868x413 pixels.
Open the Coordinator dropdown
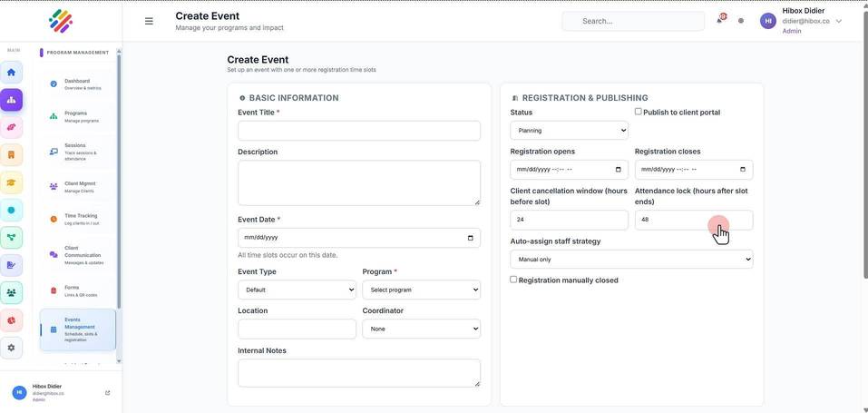421,329
